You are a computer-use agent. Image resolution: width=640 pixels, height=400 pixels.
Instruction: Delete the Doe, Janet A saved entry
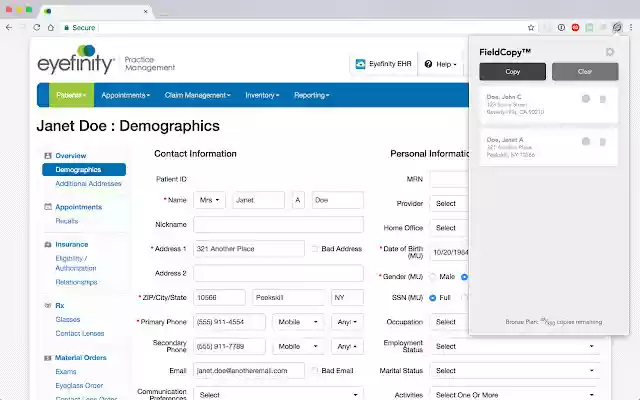click(x=602, y=142)
